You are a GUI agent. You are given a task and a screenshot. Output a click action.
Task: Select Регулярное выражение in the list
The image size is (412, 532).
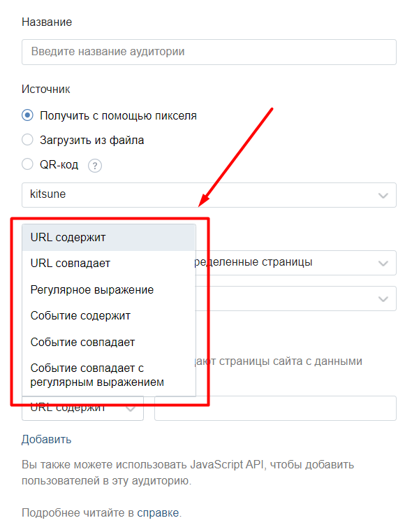tap(109, 289)
